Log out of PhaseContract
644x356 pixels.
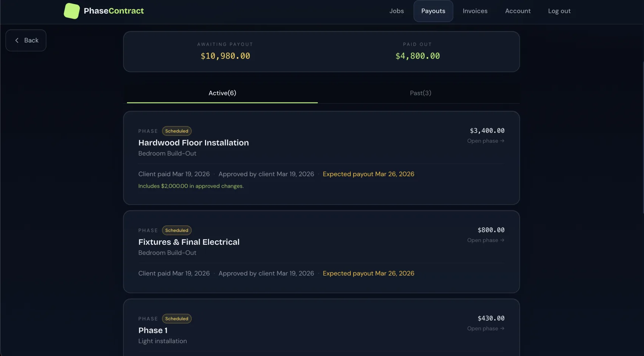559,11
